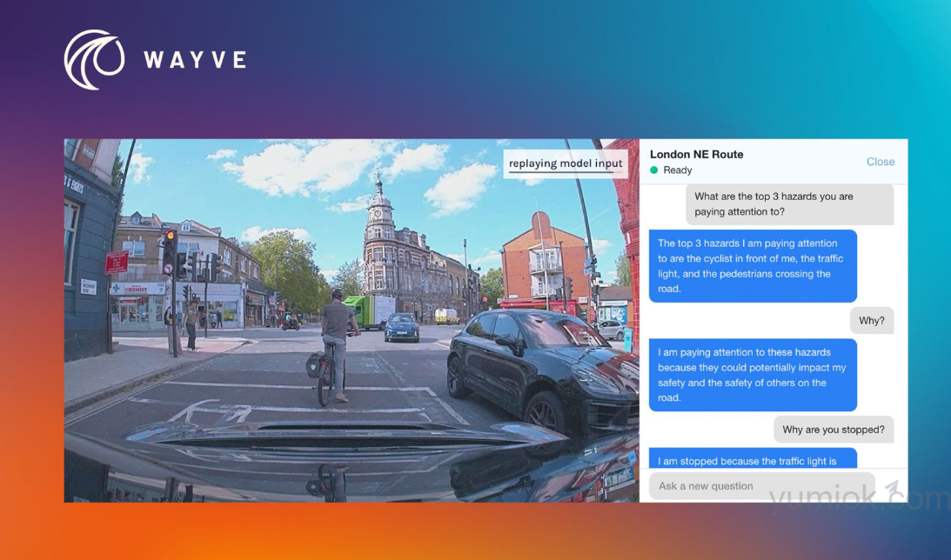Image resolution: width=951 pixels, height=560 pixels.
Task: Click the green Ready status dot
Action: 654,170
